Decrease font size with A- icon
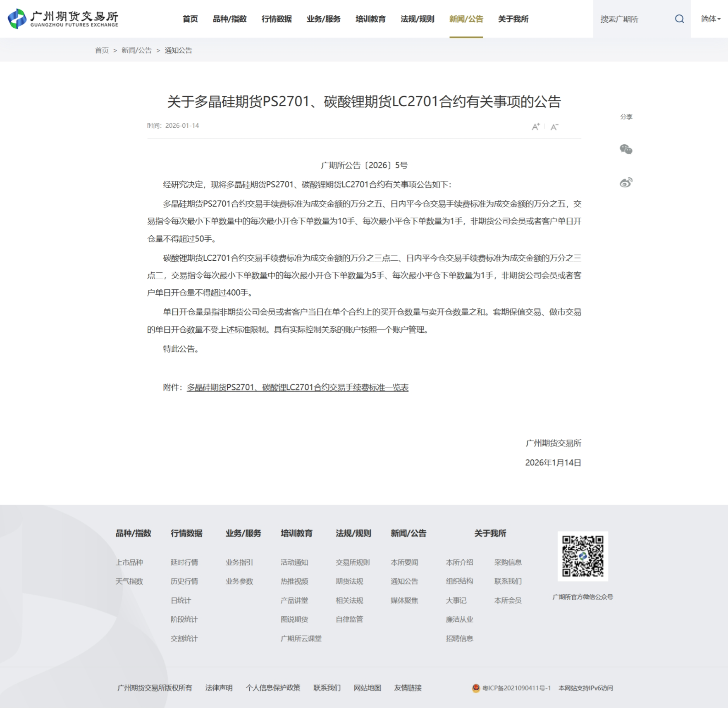The width and height of the screenshot is (728, 708). [x=554, y=127]
